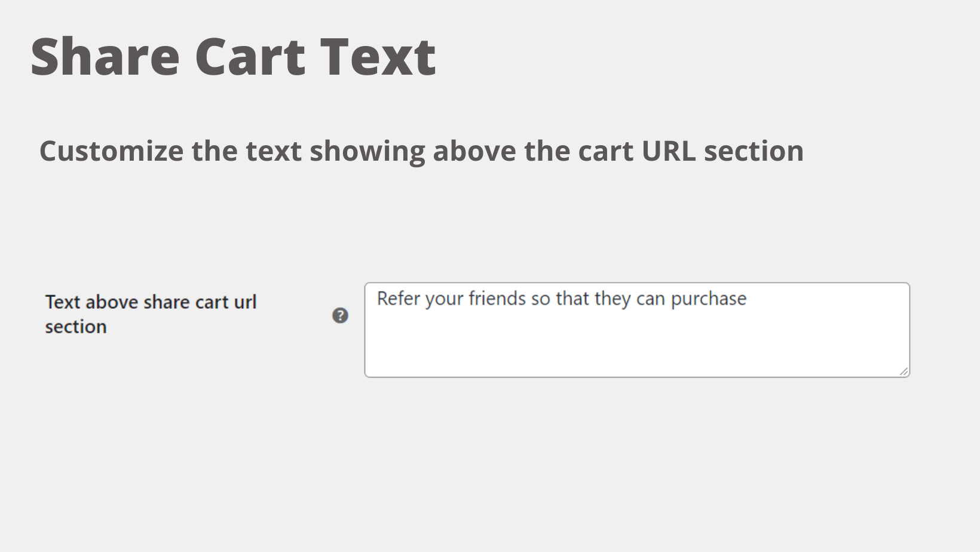Viewport: 980px width, 552px height.
Task: Click the 'Text above share cart url section' label
Action: (x=151, y=314)
